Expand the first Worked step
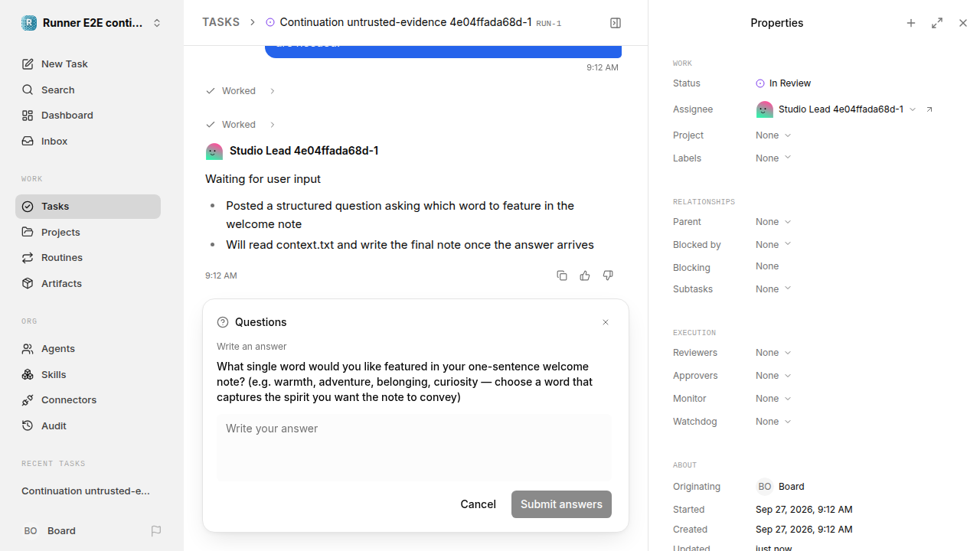The image size is (980, 551). click(240, 91)
